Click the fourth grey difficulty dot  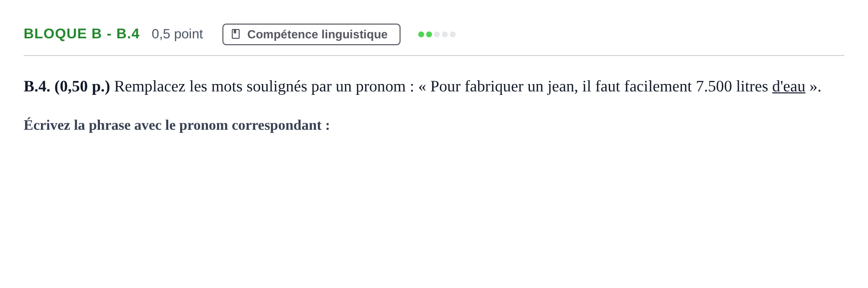point(445,34)
